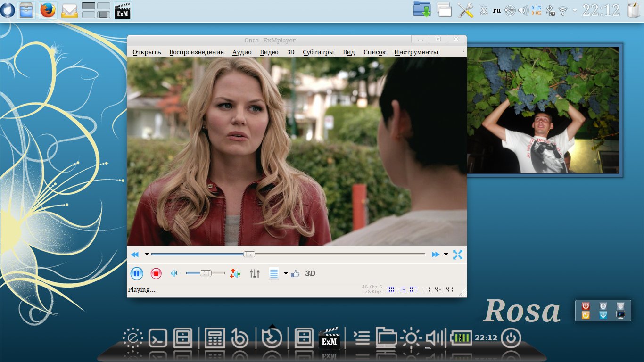644x362 pixels.
Task: Click the speaker volume icon in the dock
Action: 436,338
